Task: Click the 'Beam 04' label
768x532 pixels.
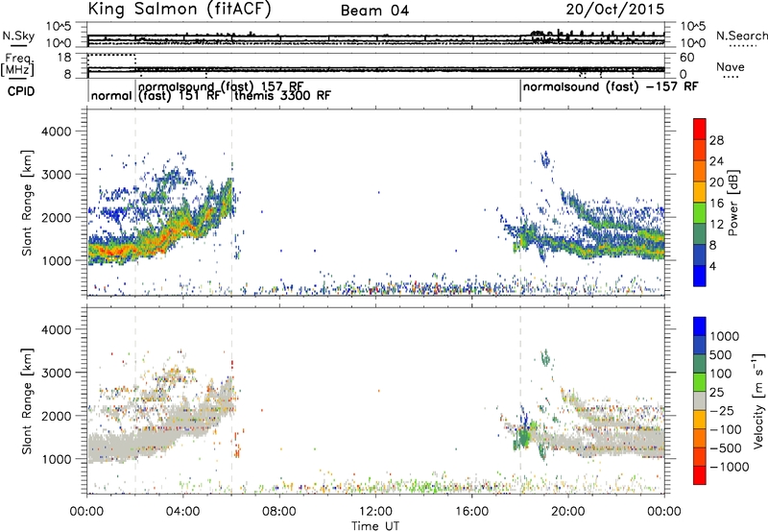Action: (374, 11)
